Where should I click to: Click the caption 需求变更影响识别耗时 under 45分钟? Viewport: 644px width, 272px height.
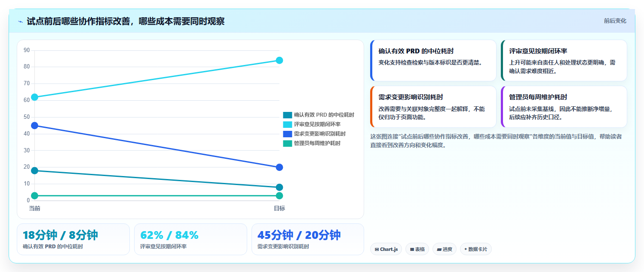283,247
